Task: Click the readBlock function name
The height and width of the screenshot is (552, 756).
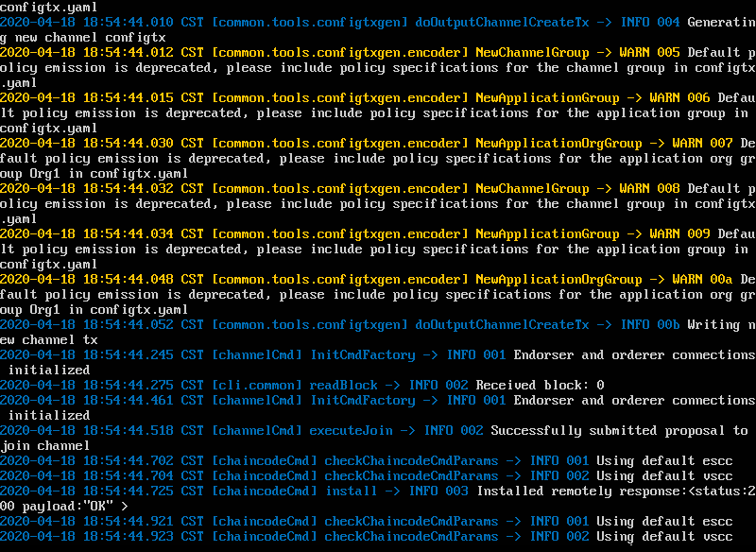Action: (343, 386)
